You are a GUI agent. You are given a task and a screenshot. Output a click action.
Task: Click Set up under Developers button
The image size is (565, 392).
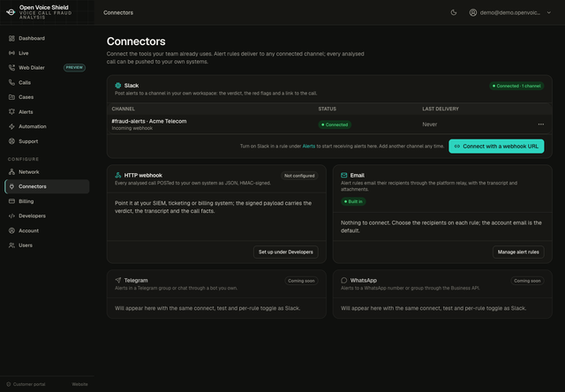pos(286,252)
